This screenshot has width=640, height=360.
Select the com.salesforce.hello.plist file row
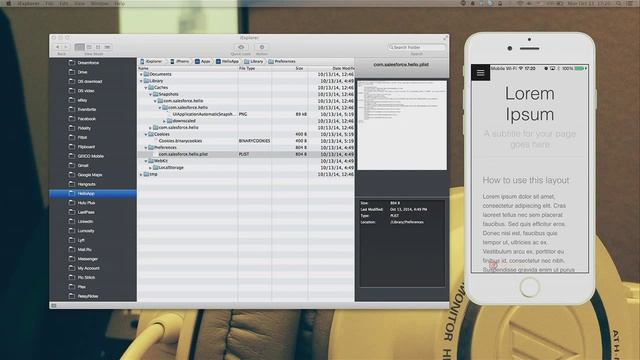[x=246, y=154]
